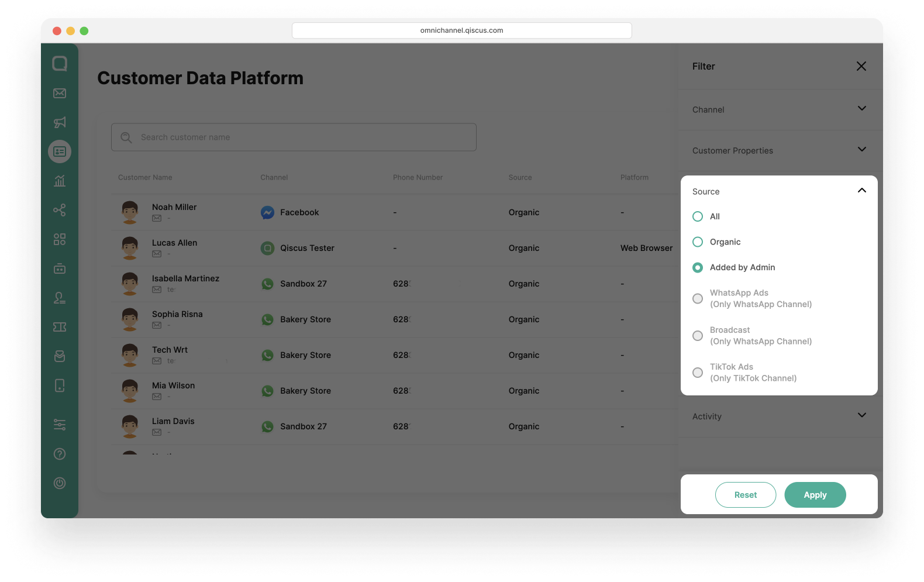Viewport: 924px width, 582px height.
Task: Open the person silhouette sidebar icon
Action: [x=60, y=298]
